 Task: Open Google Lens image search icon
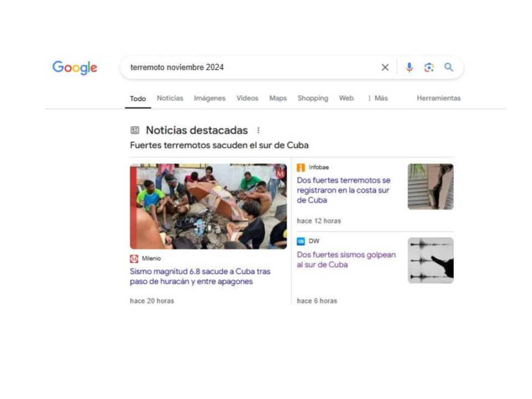[429, 67]
